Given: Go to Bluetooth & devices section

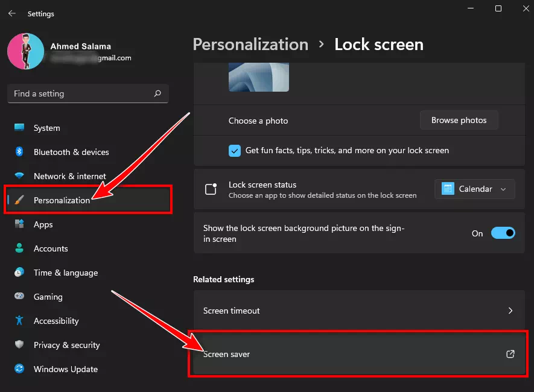Looking at the screenshot, I should (88, 152).
